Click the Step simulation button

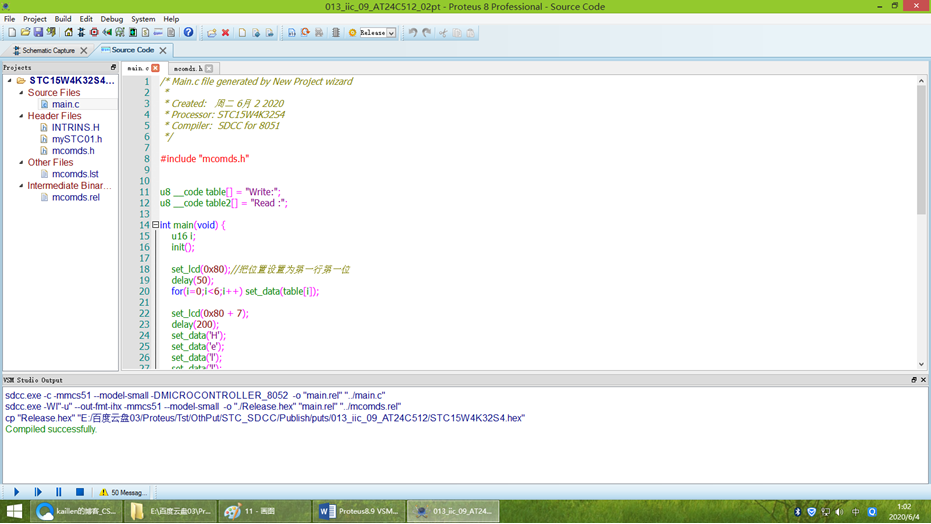tap(38, 492)
